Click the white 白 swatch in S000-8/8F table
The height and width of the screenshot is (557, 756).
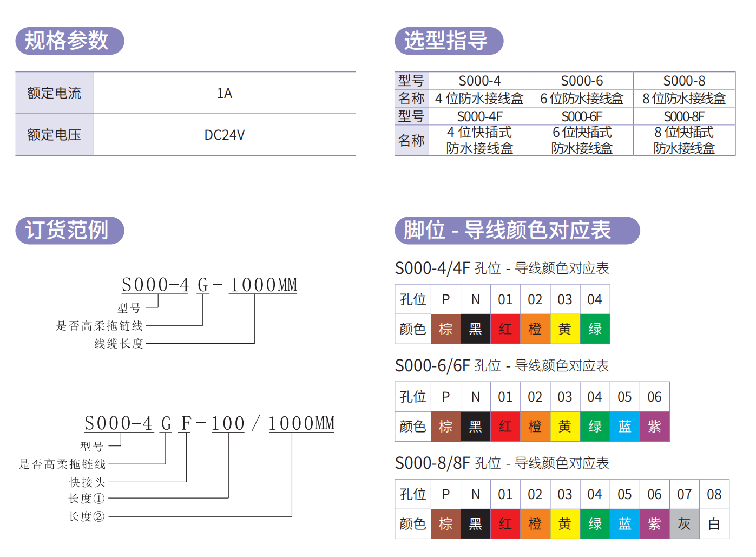coord(714,523)
